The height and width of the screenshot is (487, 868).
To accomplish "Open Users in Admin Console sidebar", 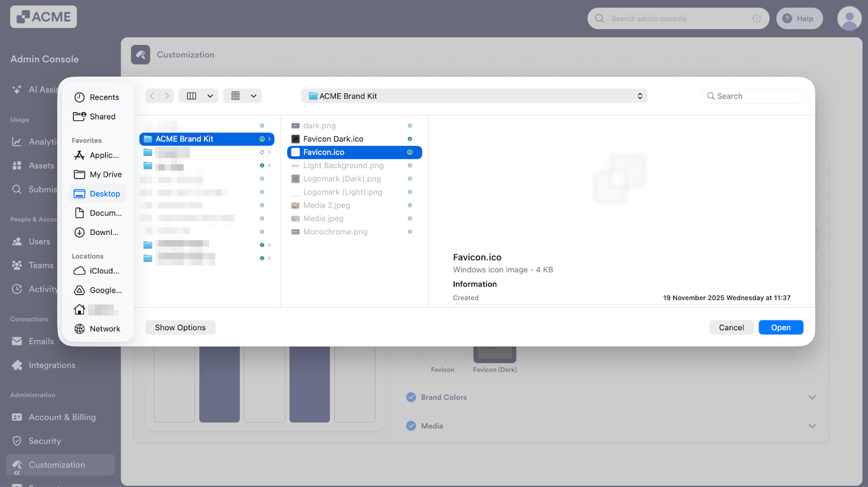I will [31, 241].
